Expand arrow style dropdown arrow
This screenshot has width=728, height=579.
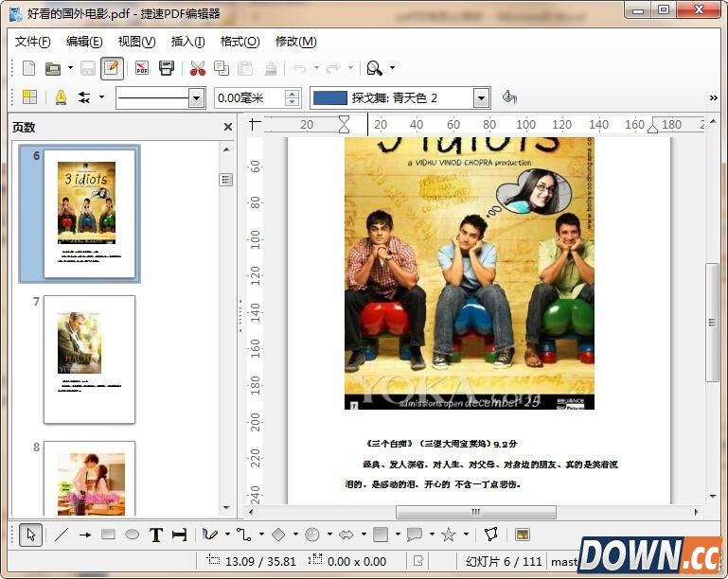click(x=101, y=97)
